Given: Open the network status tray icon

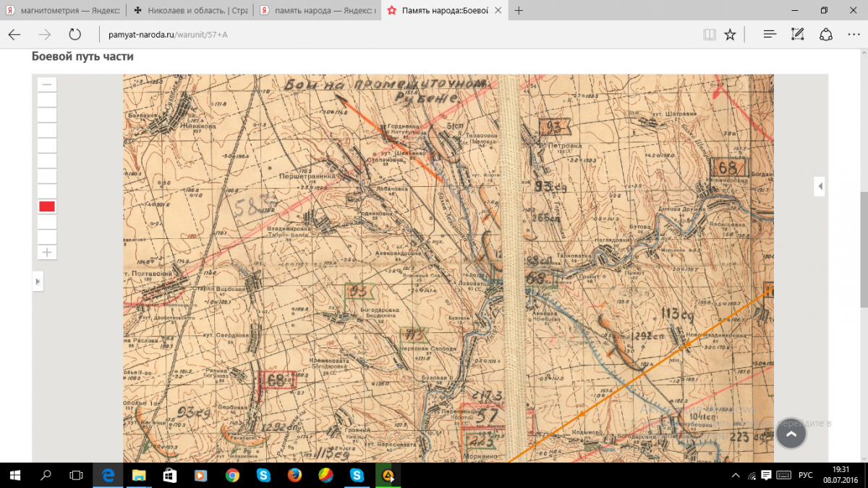Looking at the screenshot, I should 752,475.
